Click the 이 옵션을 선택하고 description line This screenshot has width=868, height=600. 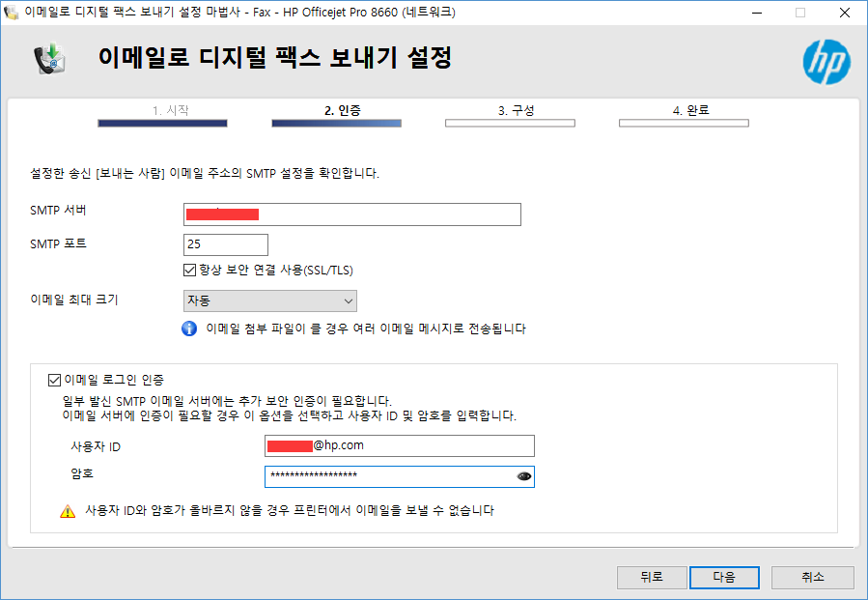pyautogui.click(x=290, y=415)
